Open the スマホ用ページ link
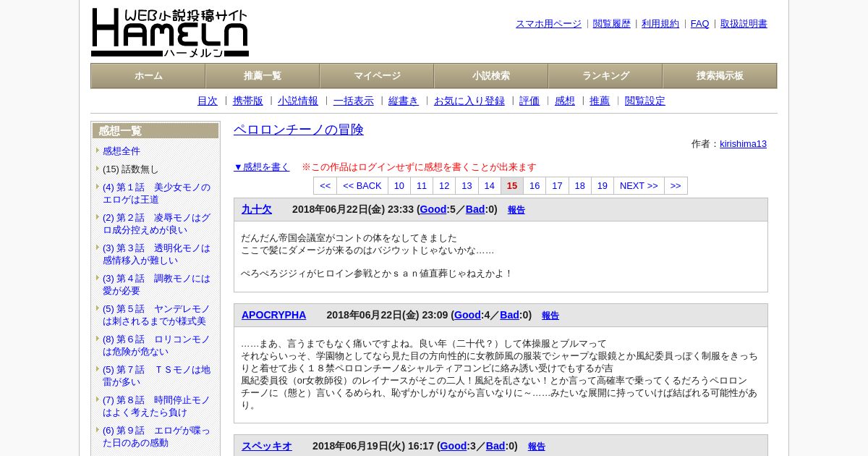The height and width of the screenshot is (456, 868). 548,24
